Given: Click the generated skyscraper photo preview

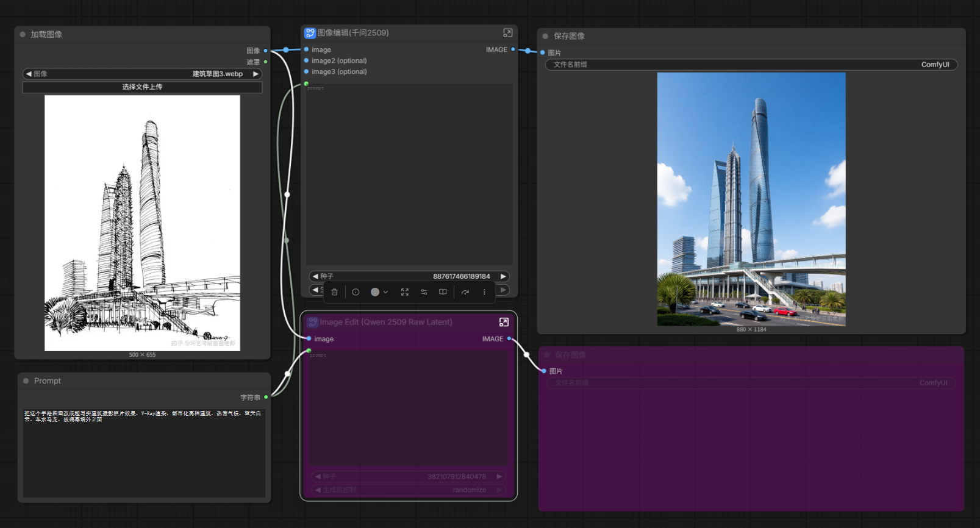Looking at the screenshot, I should coord(751,199).
